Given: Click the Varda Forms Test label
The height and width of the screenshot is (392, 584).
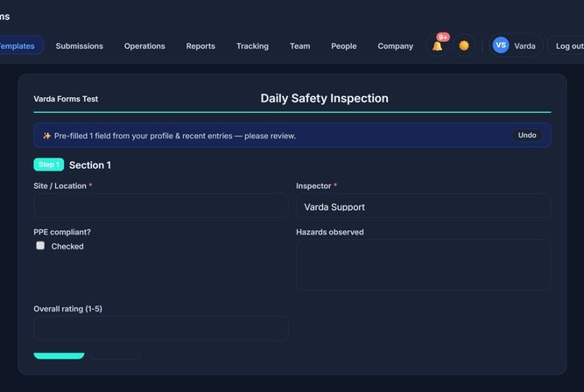Looking at the screenshot, I should click(x=66, y=99).
